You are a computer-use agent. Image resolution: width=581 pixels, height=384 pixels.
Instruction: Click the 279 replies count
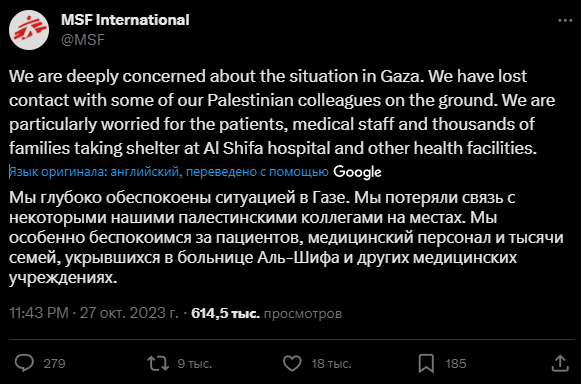tap(54, 364)
